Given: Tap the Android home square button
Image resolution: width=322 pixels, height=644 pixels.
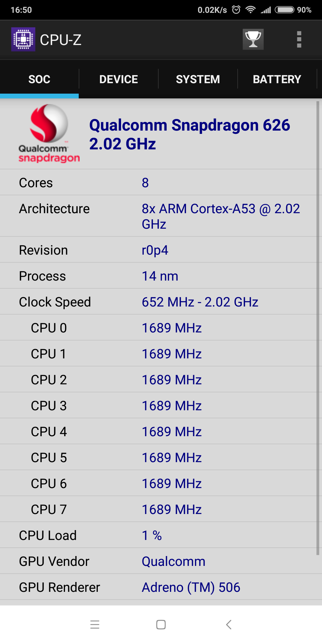Looking at the screenshot, I should 161,624.
